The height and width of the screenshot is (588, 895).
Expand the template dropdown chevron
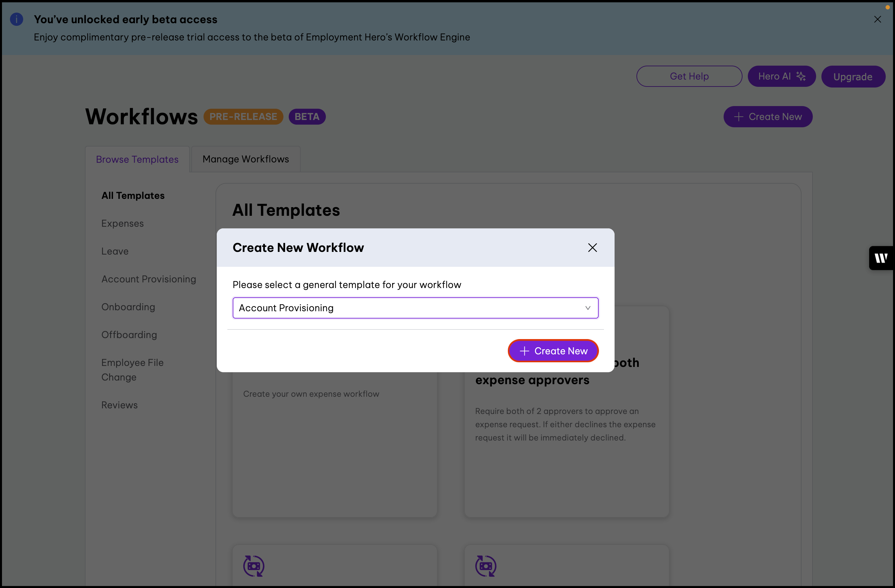tap(587, 308)
